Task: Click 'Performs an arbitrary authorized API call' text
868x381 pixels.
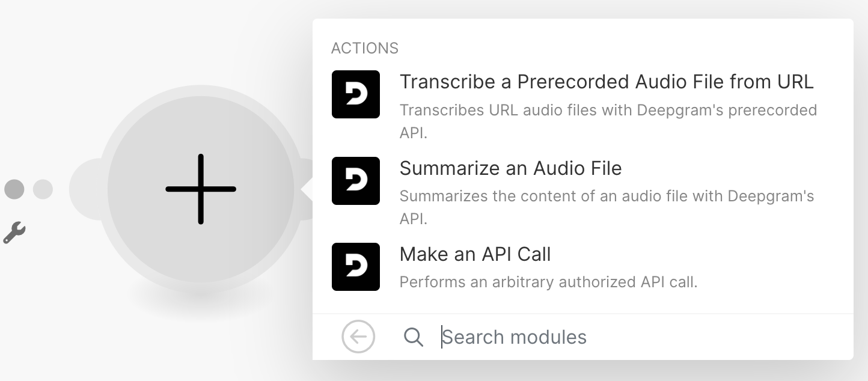Action: (548, 282)
